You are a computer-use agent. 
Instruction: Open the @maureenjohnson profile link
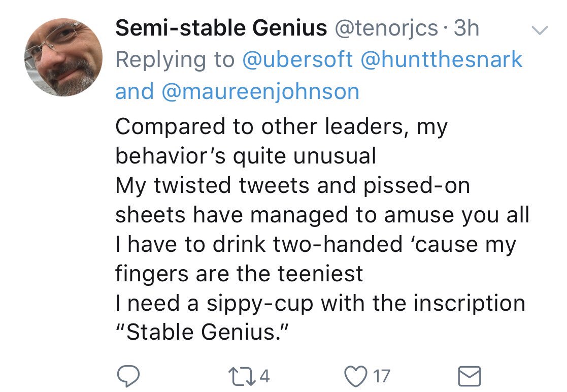(260, 91)
